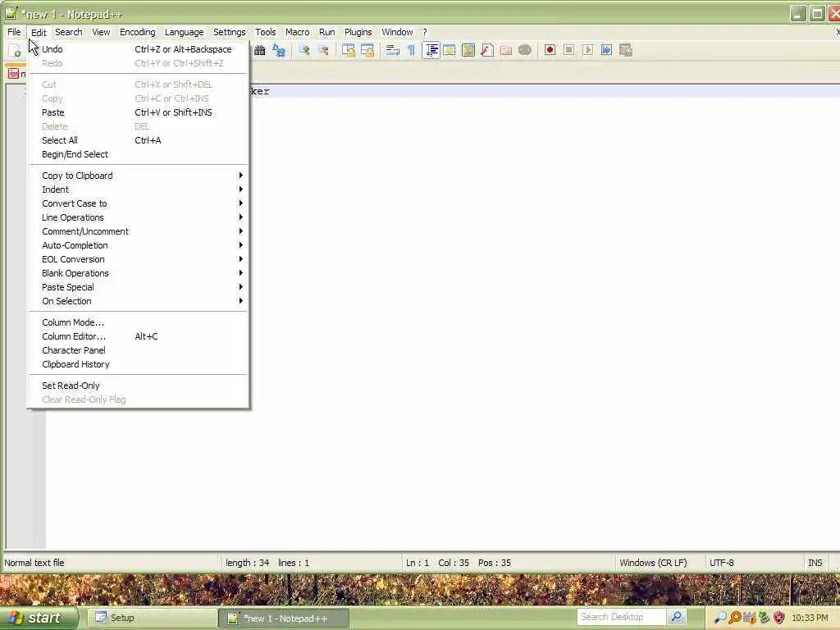Click the Replace toolbar icon
Viewport: 840px width, 630px height.
pyautogui.click(x=279, y=50)
